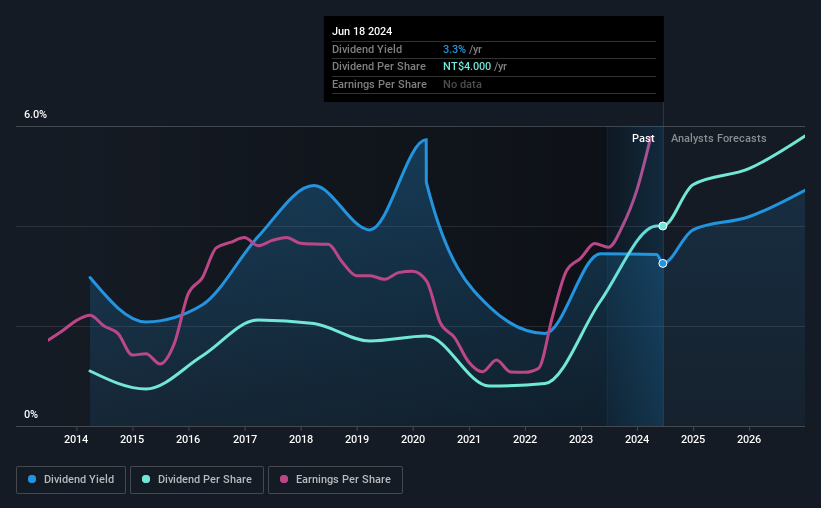Toggle the Dividend Yield legend series
The image size is (821, 508).
coord(71,480)
